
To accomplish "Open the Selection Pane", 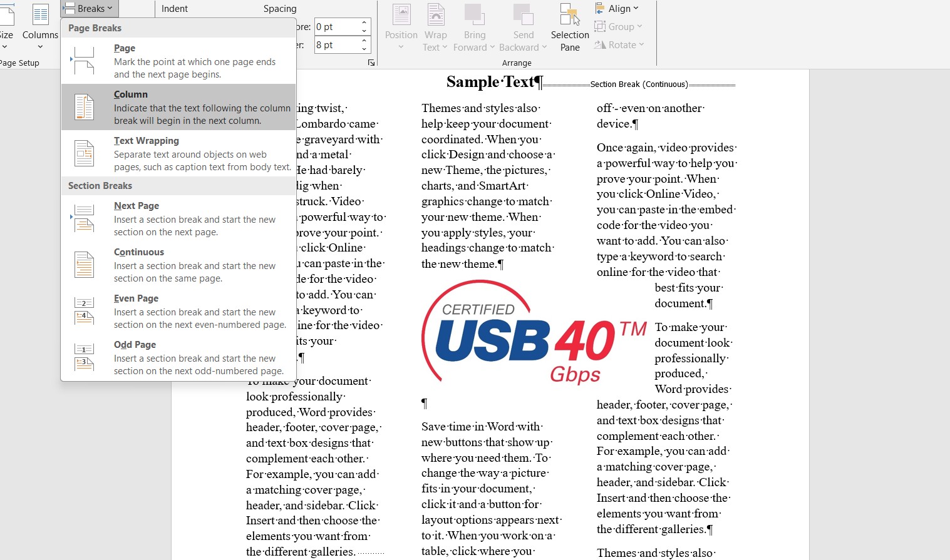I will point(570,28).
